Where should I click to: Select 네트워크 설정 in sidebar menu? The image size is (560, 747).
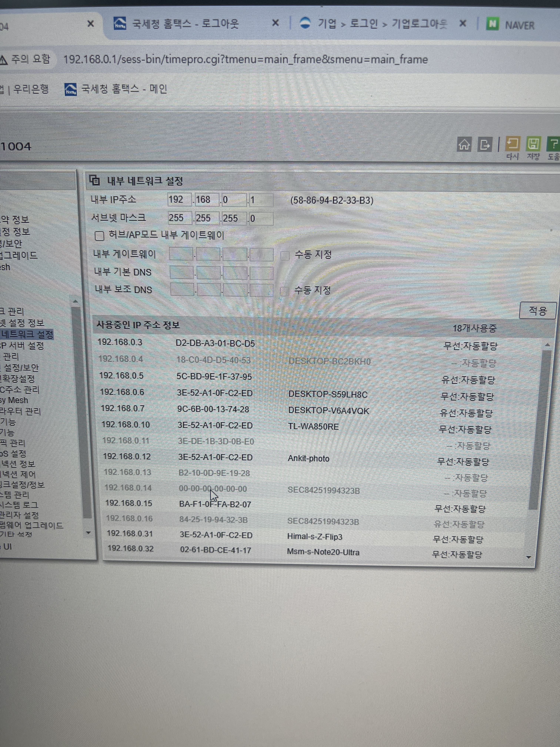[x=27, y=335]
